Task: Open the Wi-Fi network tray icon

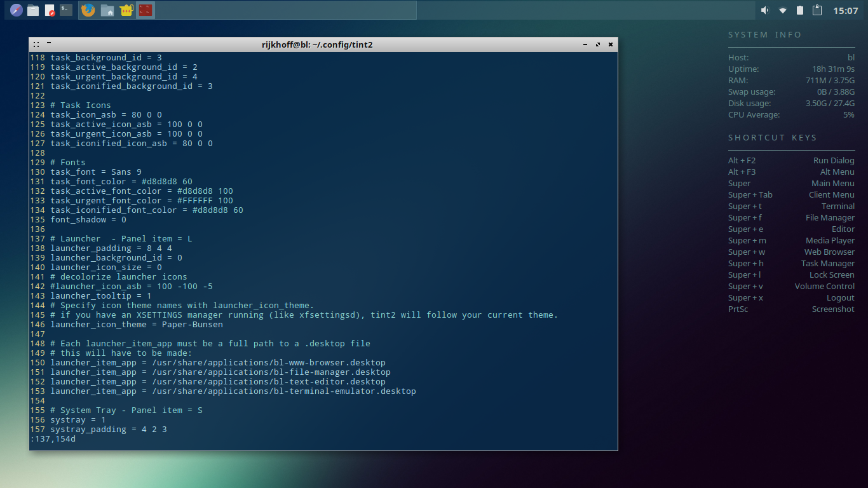Action: pyautogui.click(x=783, y=10)
